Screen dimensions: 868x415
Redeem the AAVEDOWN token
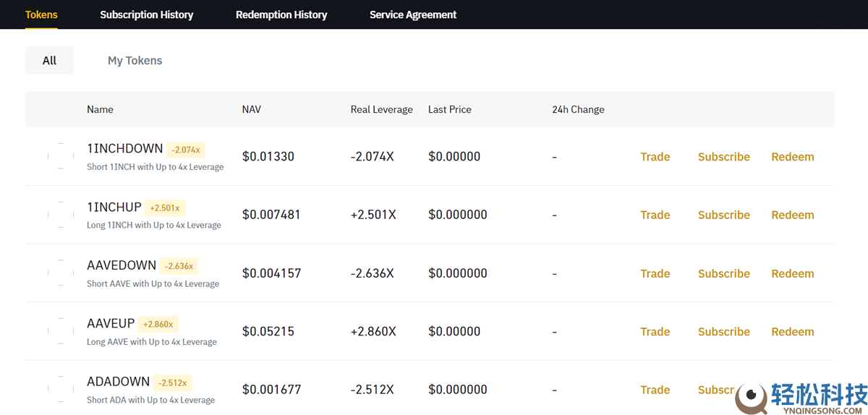pyautogui.click(x=792, y=273)
